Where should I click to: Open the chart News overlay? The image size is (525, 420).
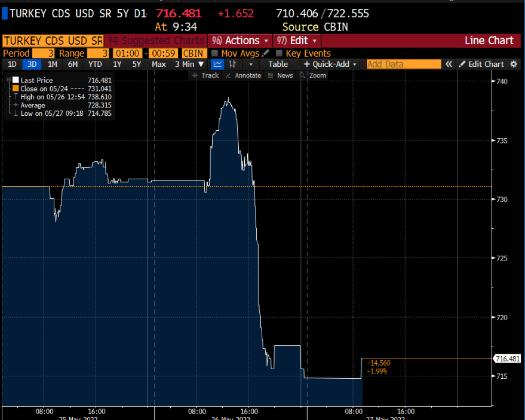[281, 75]
